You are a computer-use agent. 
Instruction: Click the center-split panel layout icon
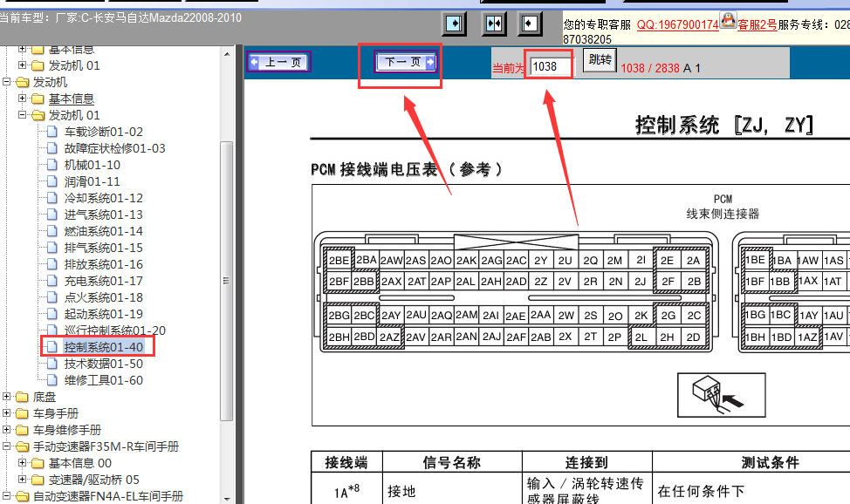click(494, 24)
